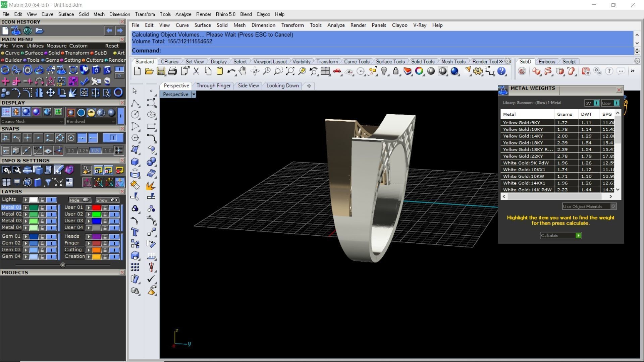This screenshot has height=362, width=644.
Task: Expand the User 01 layer arrow
Action: pyautogui.click(x=89, y=207)
